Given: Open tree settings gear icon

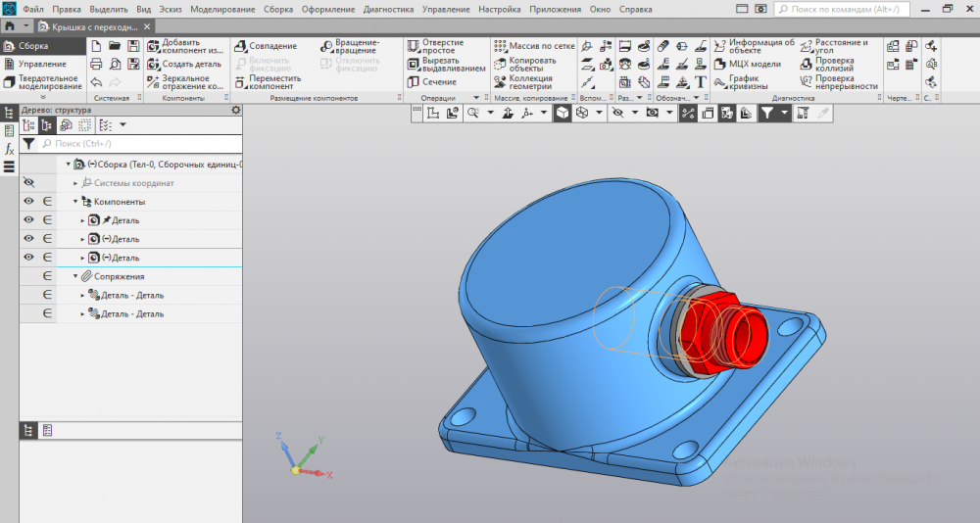Looking at the screenshot, I should (x=235, y=110).
